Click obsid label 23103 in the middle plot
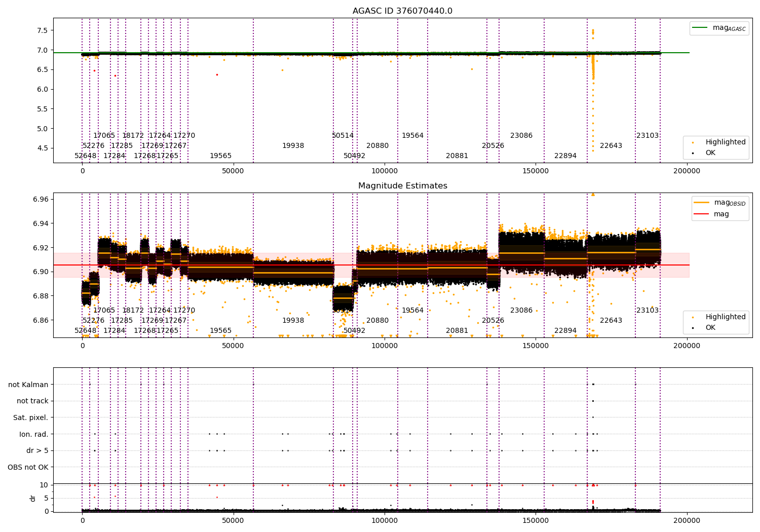 point(648,311)
